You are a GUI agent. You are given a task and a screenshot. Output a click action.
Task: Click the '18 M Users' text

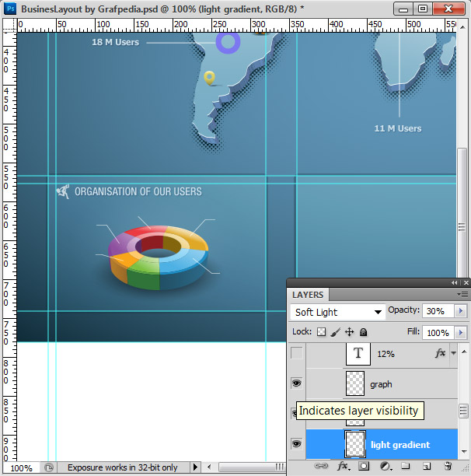click(116, 42)
